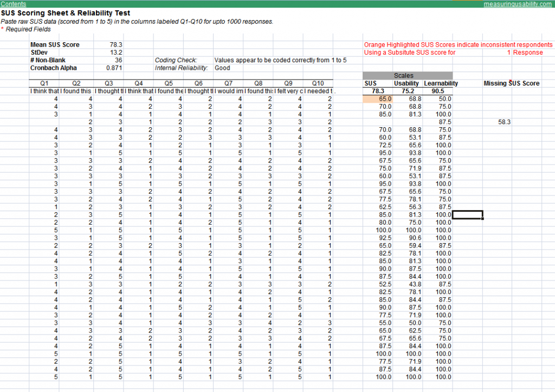The image size is (555, 392).
Task: Select the Q2 column header
Action: point(76,83)
